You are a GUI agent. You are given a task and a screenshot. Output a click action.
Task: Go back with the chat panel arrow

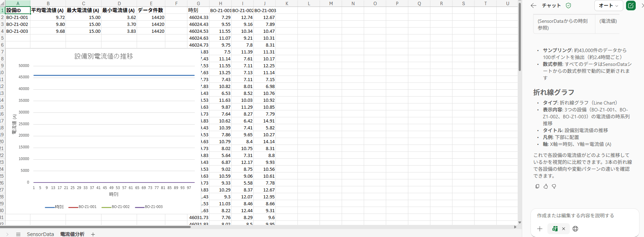coord(534,6)
